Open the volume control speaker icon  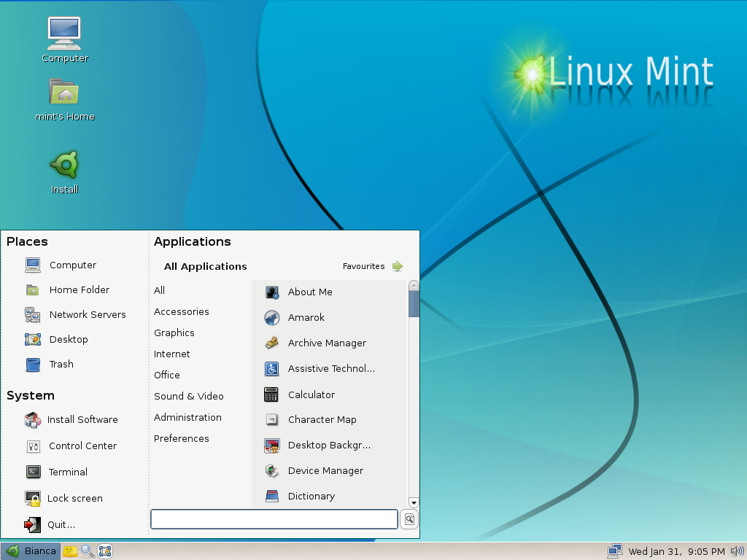[x=737, y=551]
